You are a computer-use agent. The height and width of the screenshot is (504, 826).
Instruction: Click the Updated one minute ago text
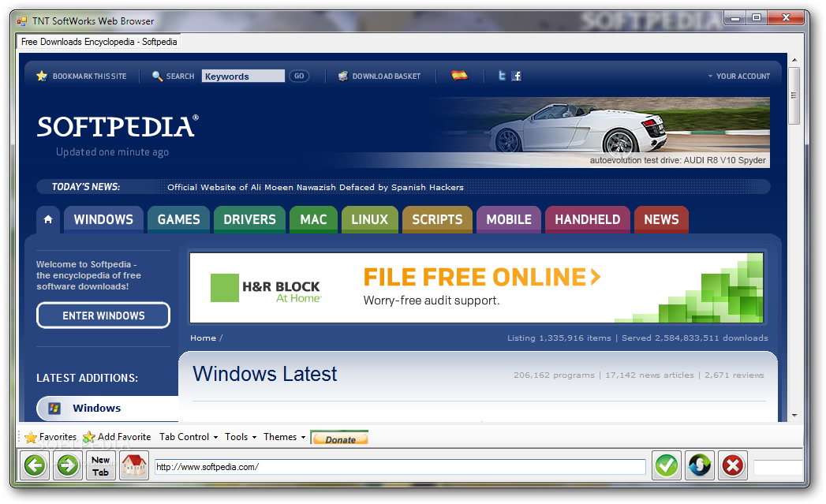tap(112, 152)
